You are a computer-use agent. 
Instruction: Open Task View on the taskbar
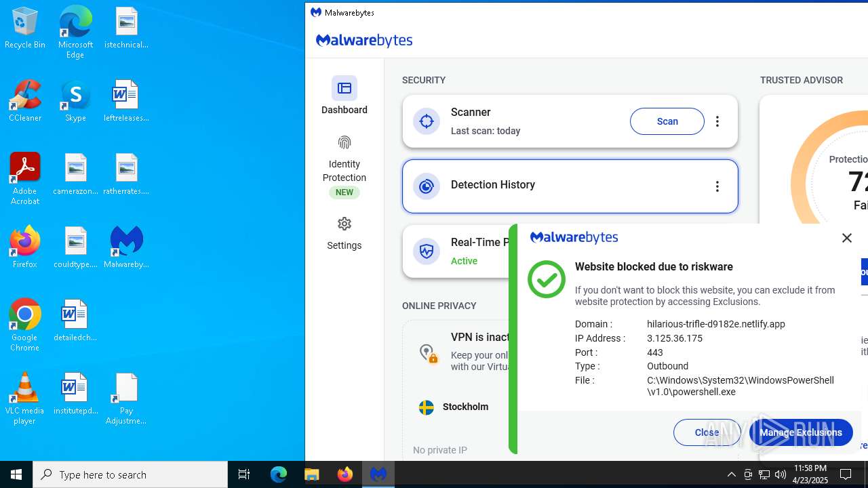tap(244, 474)
